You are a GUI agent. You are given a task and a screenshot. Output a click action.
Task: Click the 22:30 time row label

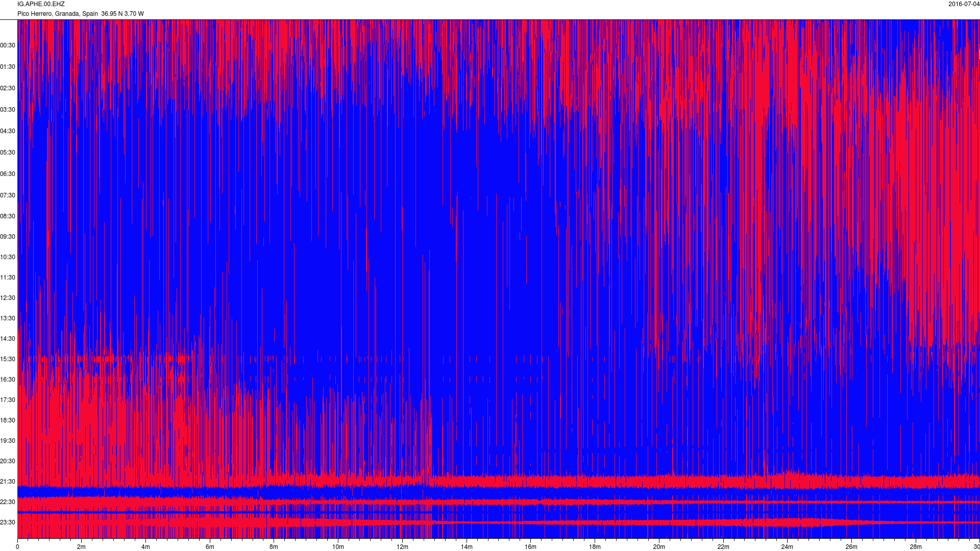pos(8,502)
